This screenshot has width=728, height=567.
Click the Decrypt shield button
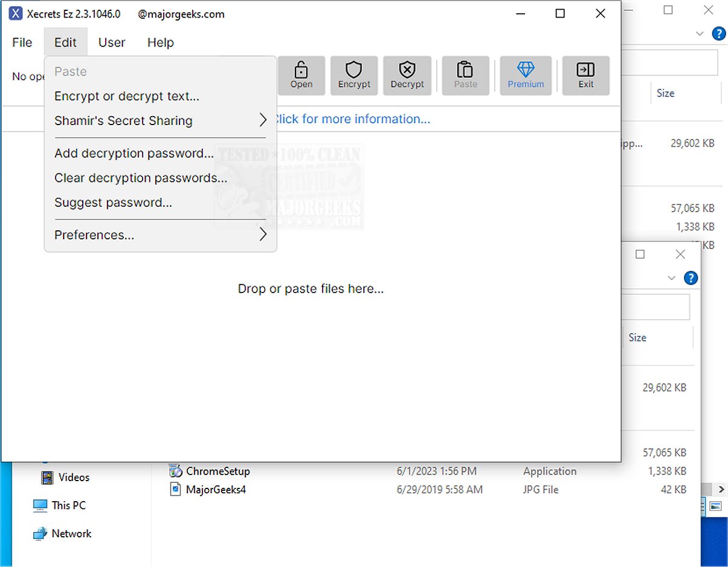coord(407,76)
